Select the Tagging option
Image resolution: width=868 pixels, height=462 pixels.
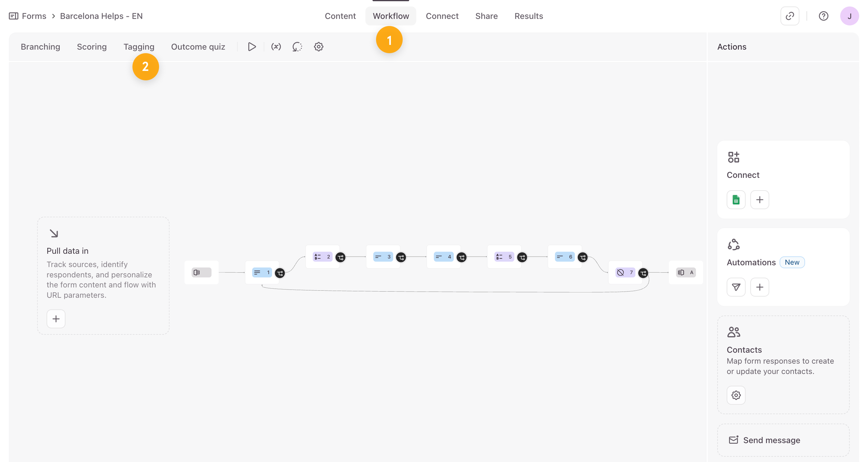(x=139, y=46)
